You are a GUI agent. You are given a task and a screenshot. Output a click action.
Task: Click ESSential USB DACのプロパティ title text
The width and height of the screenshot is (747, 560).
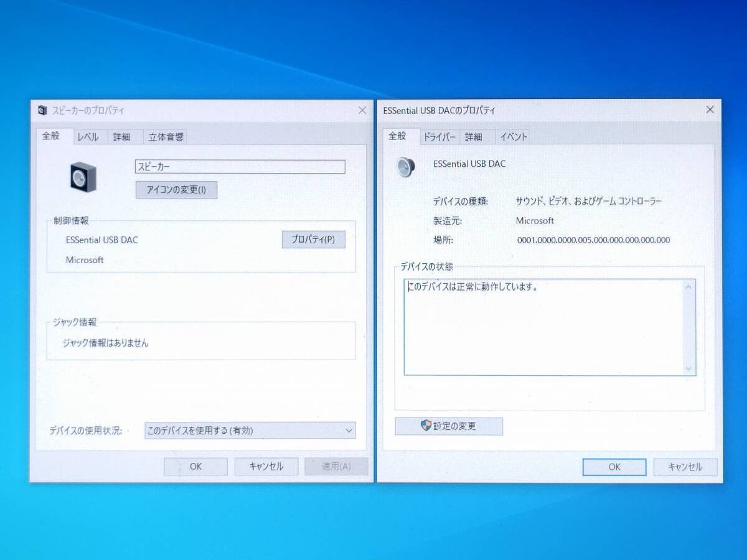click(439, 110)
